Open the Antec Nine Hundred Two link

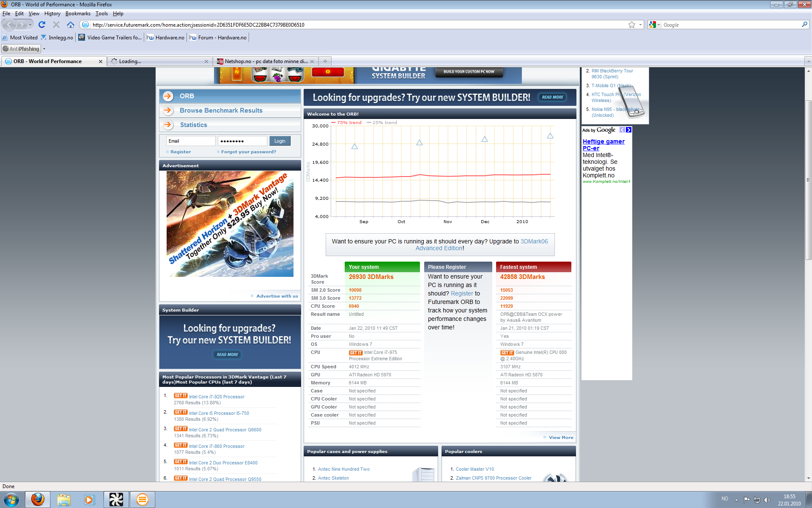pos(344,469)
